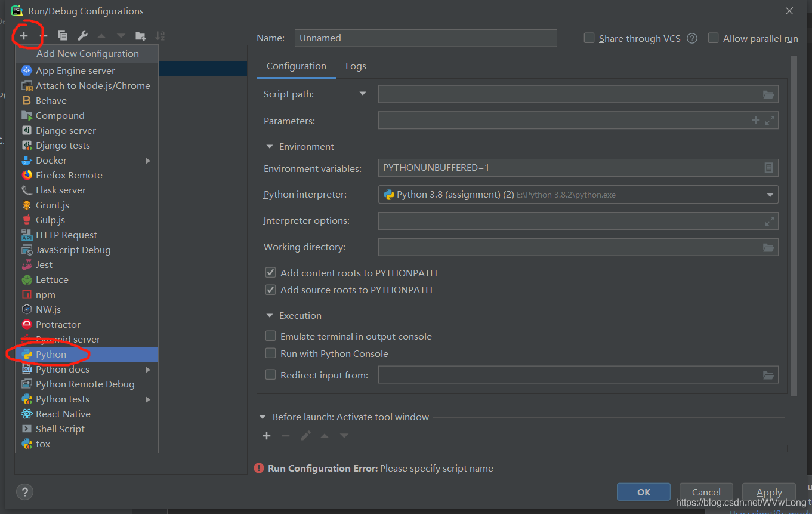Select tox configuration type
This screenshot has width=812, height=514.
pos(87,444)
